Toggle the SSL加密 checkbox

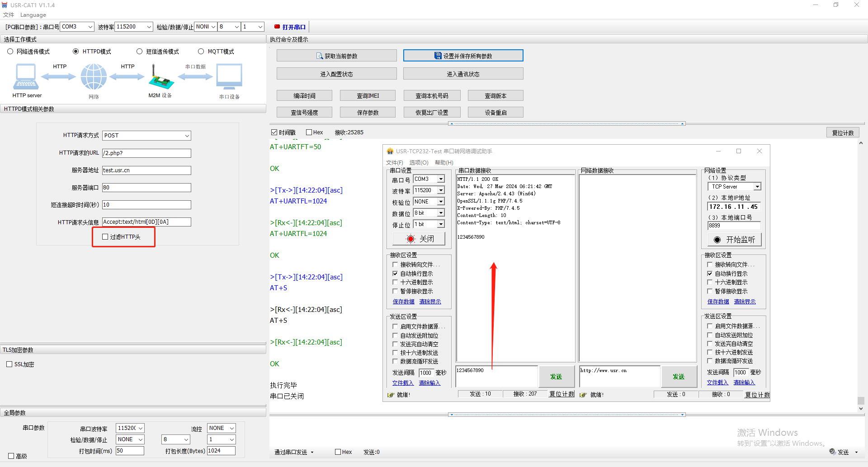point(9,364)
